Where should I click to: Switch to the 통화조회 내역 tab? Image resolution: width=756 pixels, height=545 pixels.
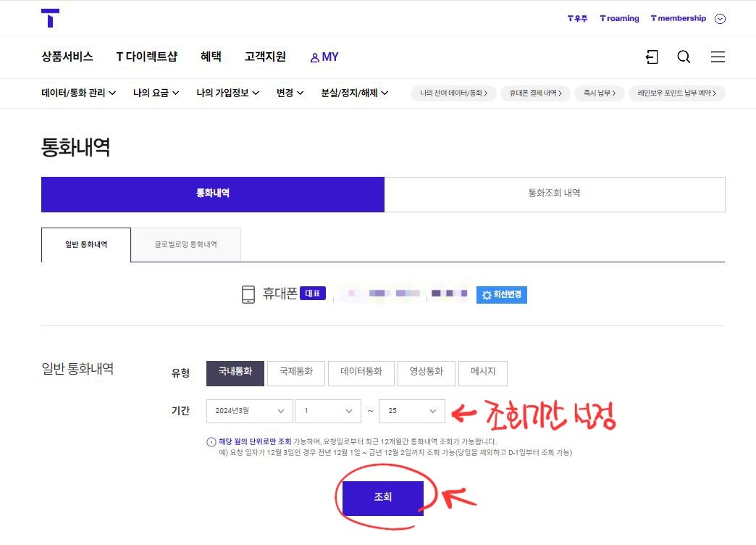click(555, 194)
